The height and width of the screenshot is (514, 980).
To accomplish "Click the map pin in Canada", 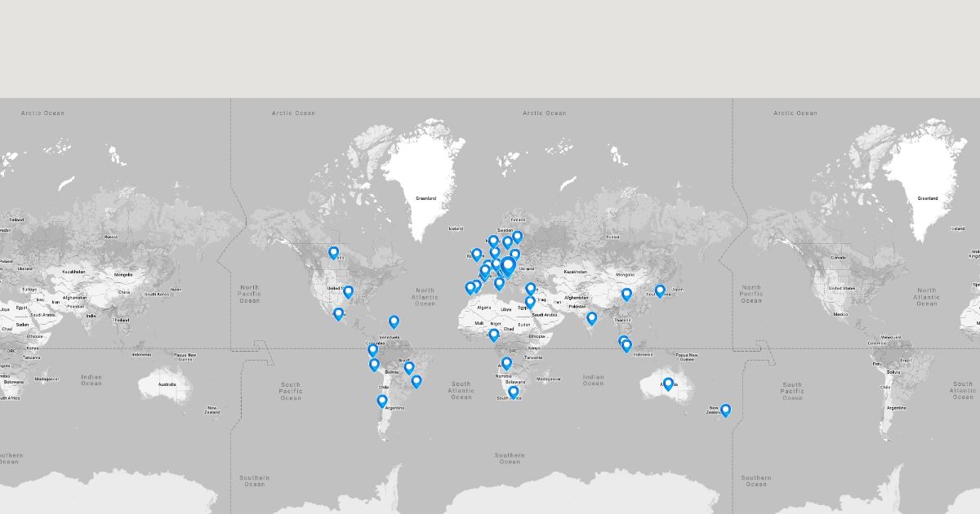I will (333, 253).
